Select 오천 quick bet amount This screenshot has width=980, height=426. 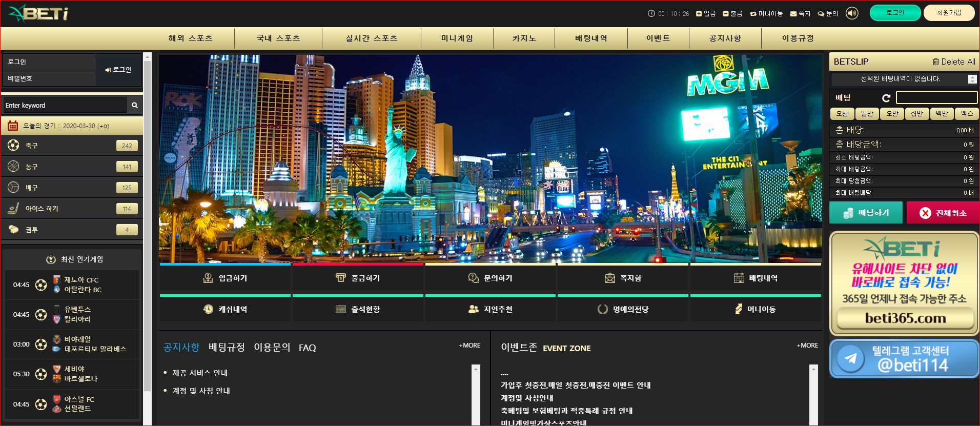pyautogui.click(x=842, y=113)
